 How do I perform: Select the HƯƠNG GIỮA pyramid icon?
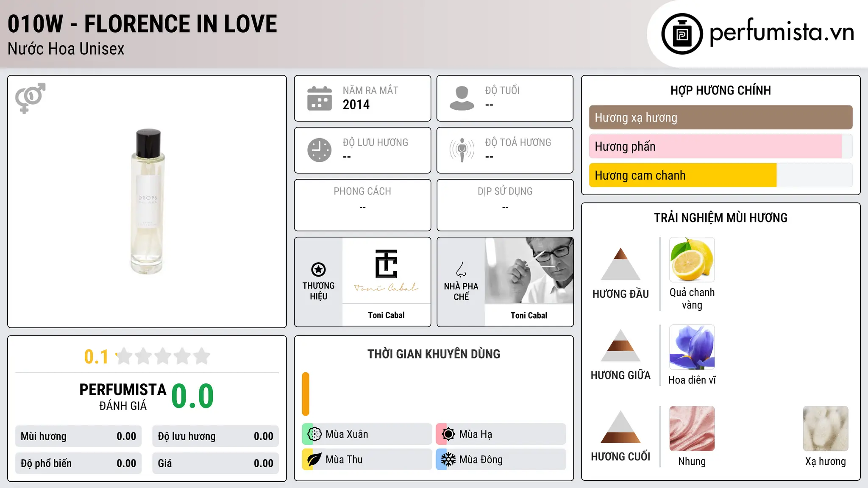[x=620, y=345]
